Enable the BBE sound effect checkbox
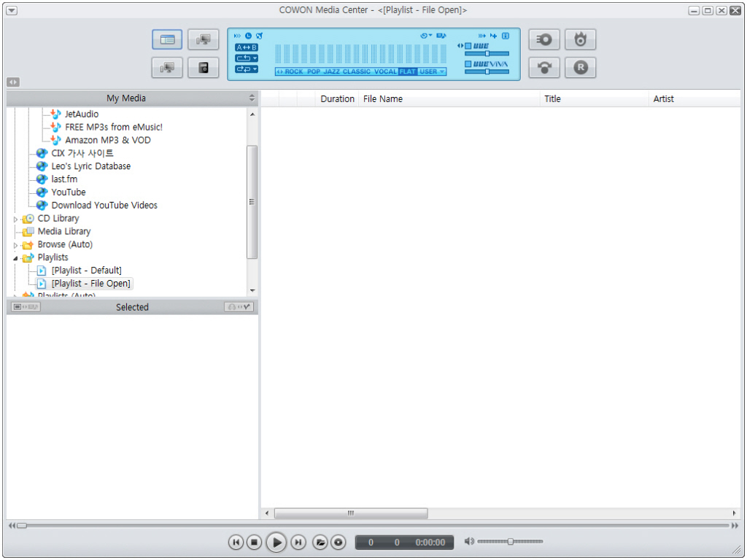The width and height of the screenshot is (747, 560). click(x=468, y=46)
